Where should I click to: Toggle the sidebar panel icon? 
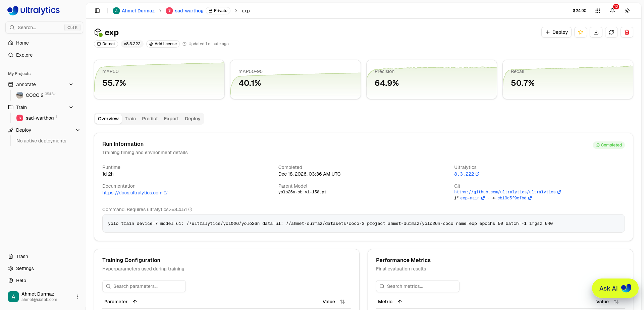97,11
